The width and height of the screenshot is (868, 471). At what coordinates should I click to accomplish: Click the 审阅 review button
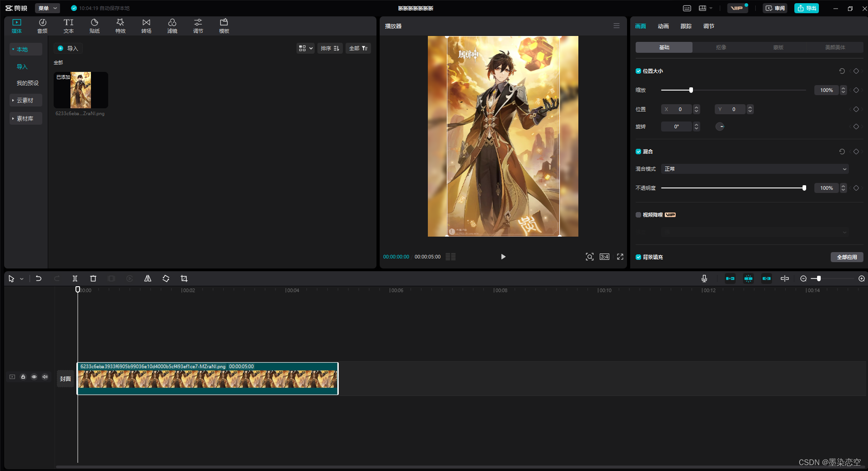pyautogui.click(x=775, y=8)
